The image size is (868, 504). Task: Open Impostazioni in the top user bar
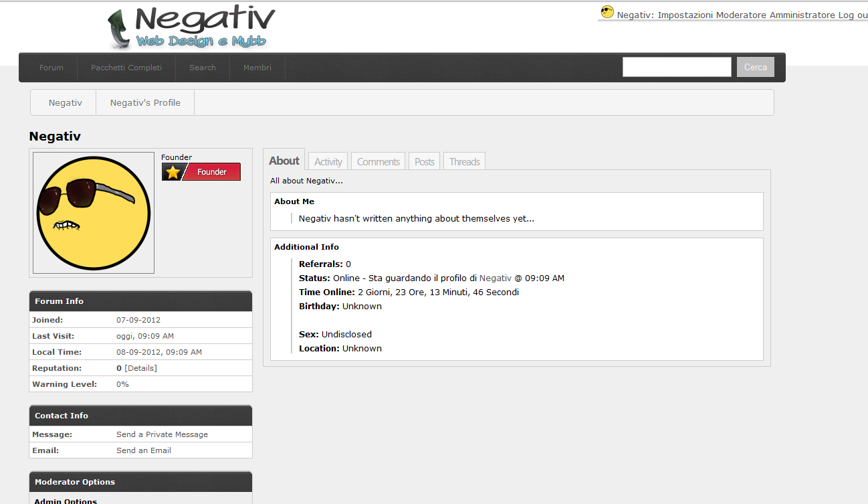[x=685, y=15]
